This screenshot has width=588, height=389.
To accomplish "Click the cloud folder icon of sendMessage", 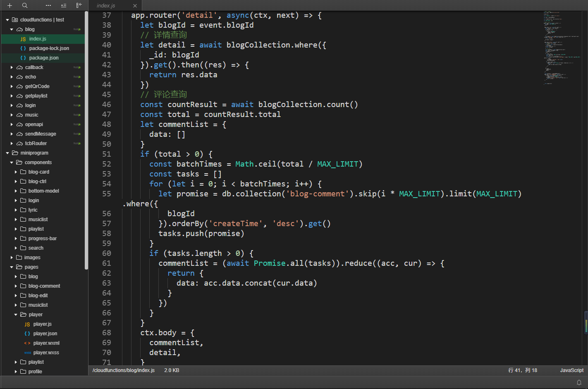I will tap(19, 134).
